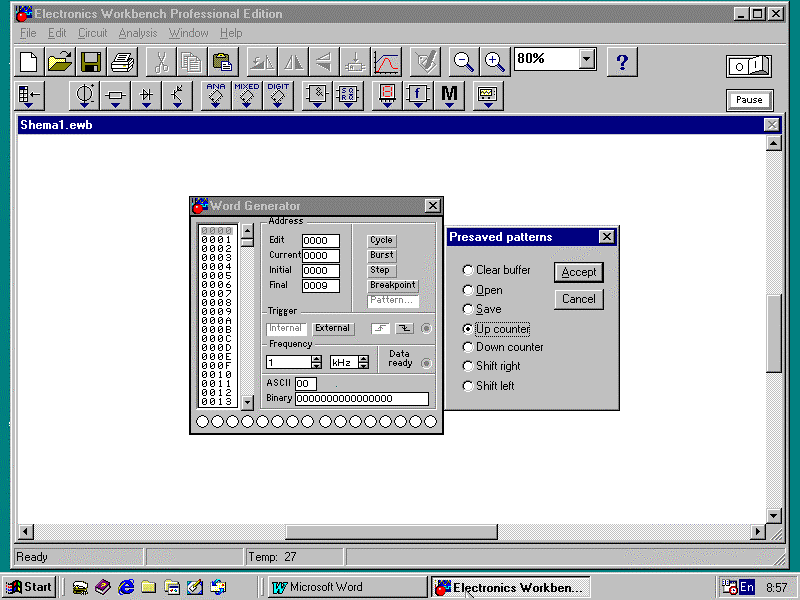
Task: Select the Shift left radio button
Action: 467,386
